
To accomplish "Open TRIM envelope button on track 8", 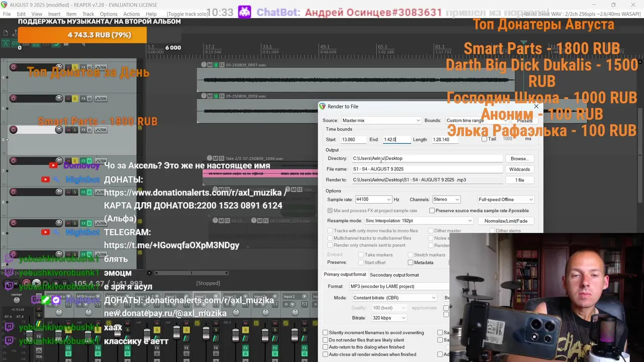I will pyautogui.click(x=101, y=192).
